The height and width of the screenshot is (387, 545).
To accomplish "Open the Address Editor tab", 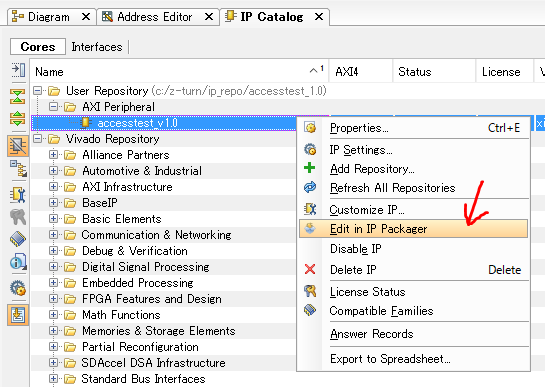I will click(154, 17).
